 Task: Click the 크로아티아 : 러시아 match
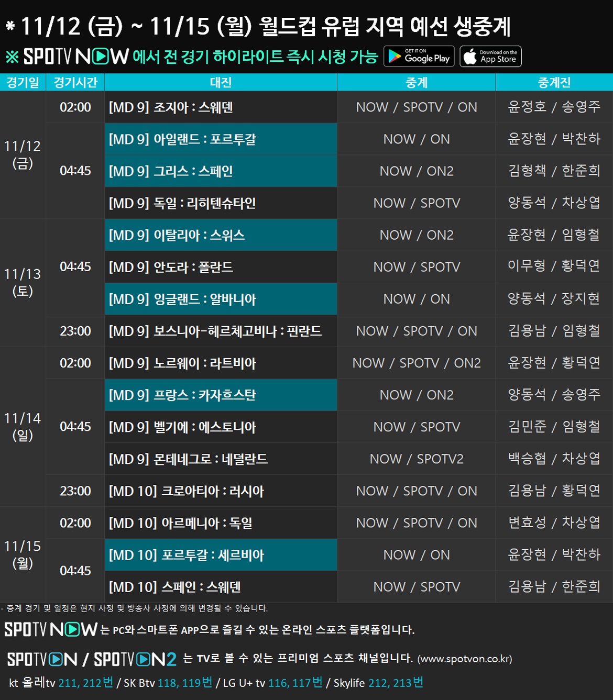tap(221, 491)
